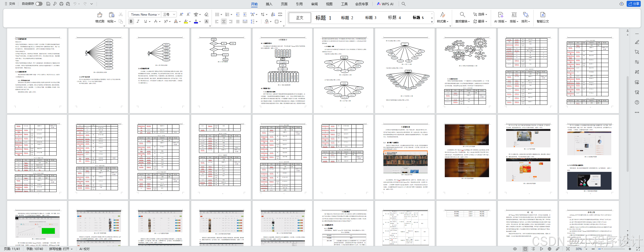Image resolution: width=644 pixels, height=252 pixels.
Task: Click the zoom in plus button
Action: tap(630, 249)
